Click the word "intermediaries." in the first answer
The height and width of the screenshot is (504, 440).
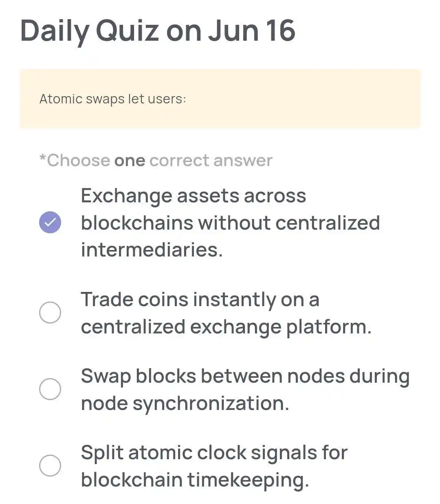[152, 250]
